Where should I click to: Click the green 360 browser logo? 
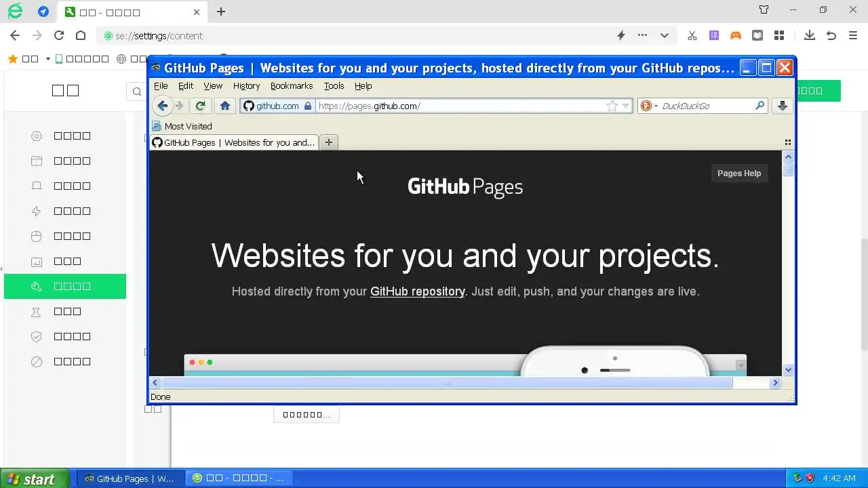coord(15,12)
